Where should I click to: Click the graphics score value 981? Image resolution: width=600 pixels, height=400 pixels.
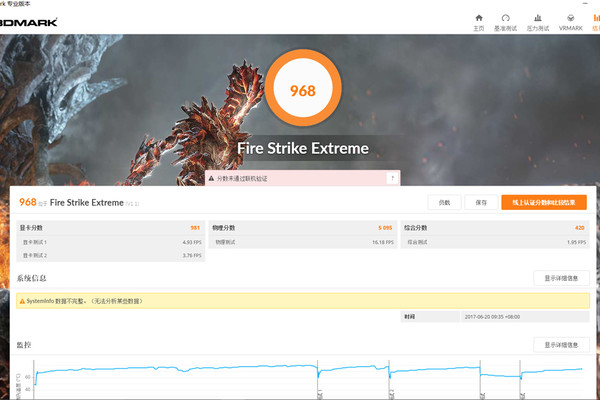point(195,228)
